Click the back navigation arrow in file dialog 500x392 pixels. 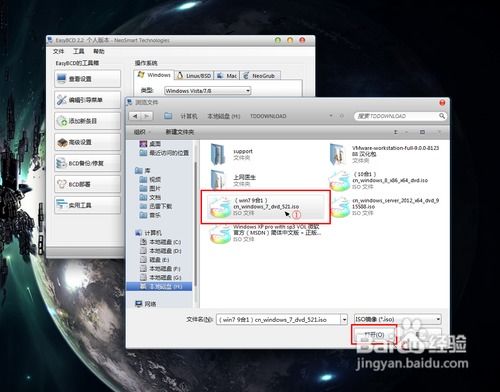pos(135,116)
